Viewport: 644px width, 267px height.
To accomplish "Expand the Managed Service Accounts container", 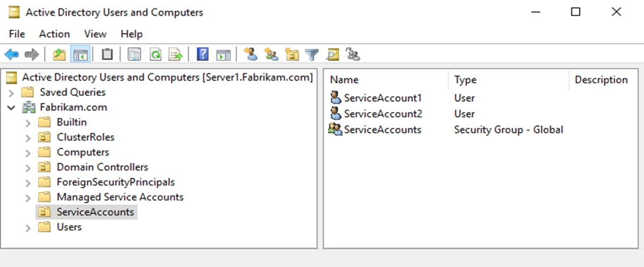I will (28, 198).
